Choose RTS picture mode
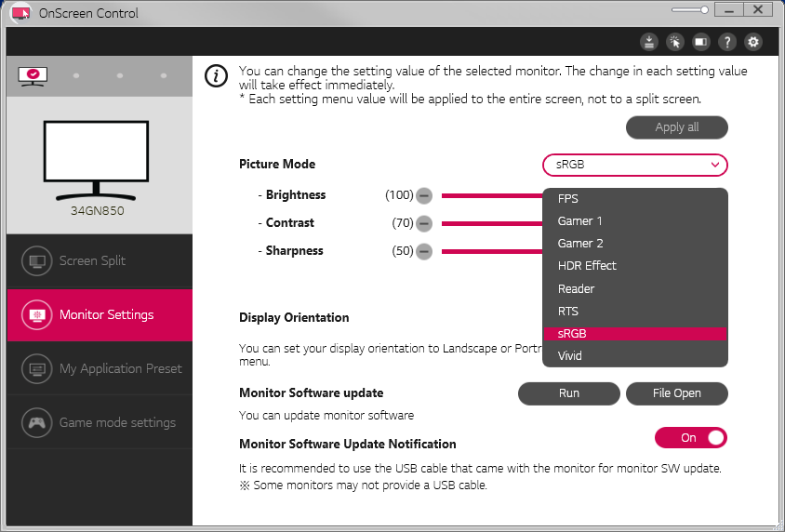The height and width of the screenshot is (532, 785). click(x=635, y=312)
